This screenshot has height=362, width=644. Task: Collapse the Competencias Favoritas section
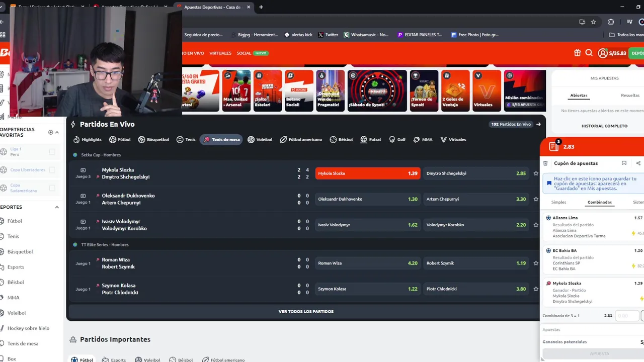click(x=57, y=132)
